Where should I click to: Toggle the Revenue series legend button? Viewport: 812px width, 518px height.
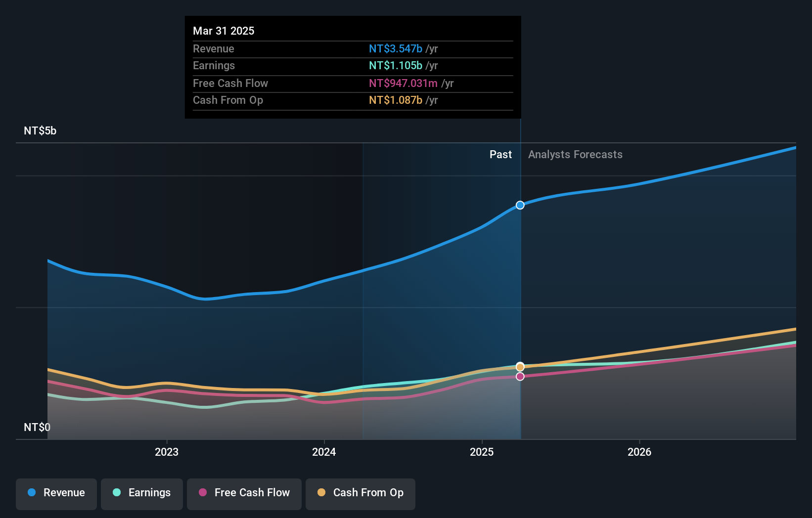(56, 494)
